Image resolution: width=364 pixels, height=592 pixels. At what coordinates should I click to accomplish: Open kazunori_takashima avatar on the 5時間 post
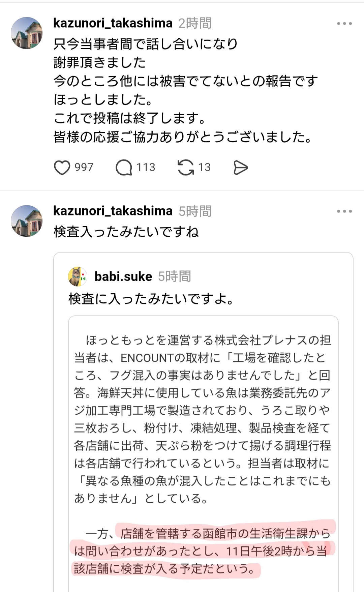tap(27, 221)
